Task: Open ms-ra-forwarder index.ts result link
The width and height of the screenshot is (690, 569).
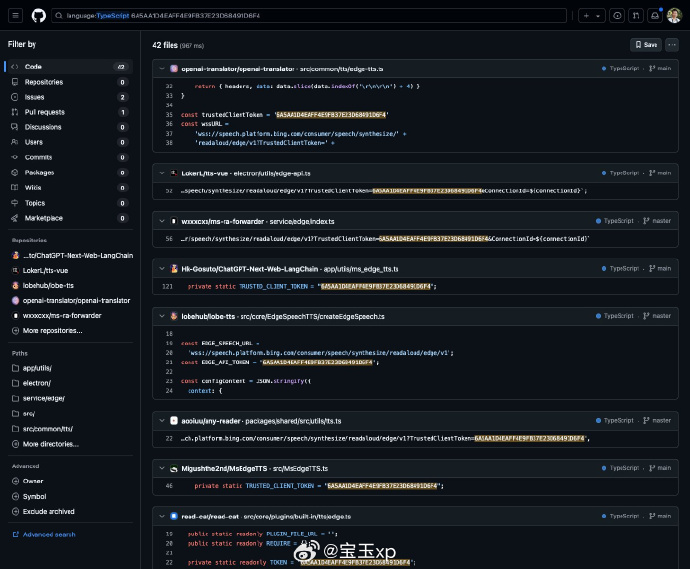Action: pos(258,221)
